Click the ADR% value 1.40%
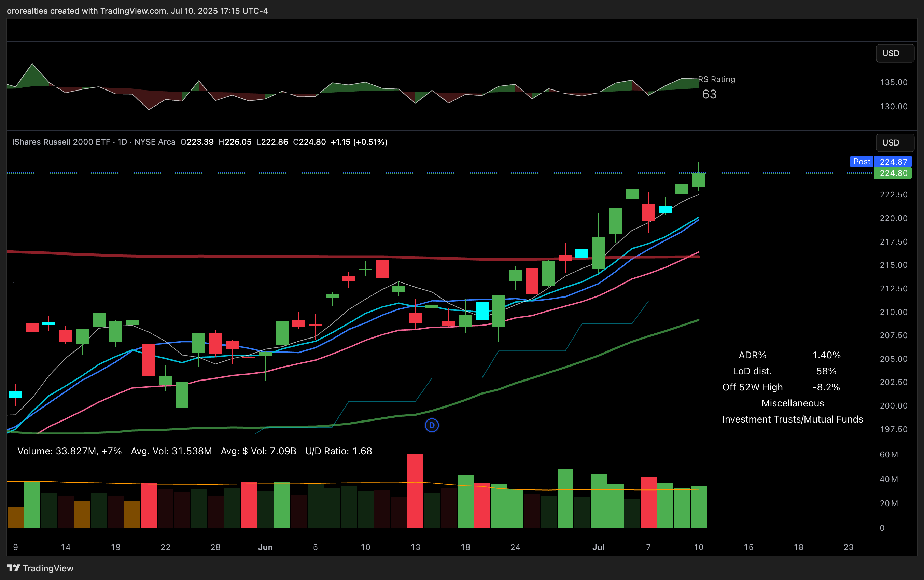 coord(826,355)
